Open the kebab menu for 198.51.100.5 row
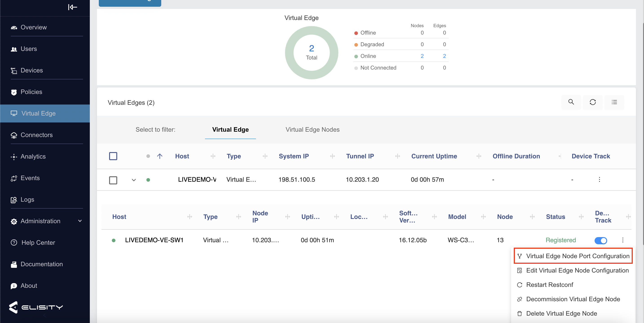Image resolution: width=644 pixels, height=323 pixels. [599, 180]
